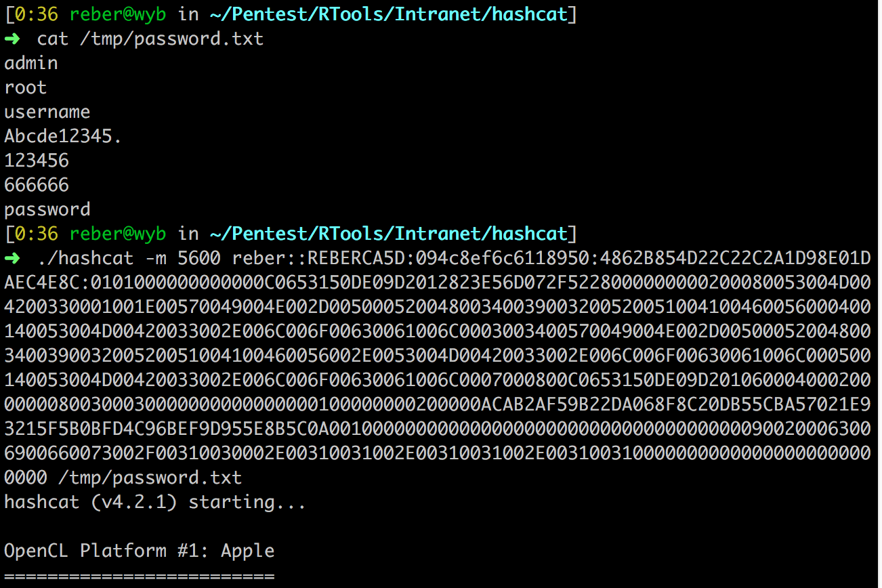
Task: Click the 'root' output line
Action: click(x=26, y=87)
